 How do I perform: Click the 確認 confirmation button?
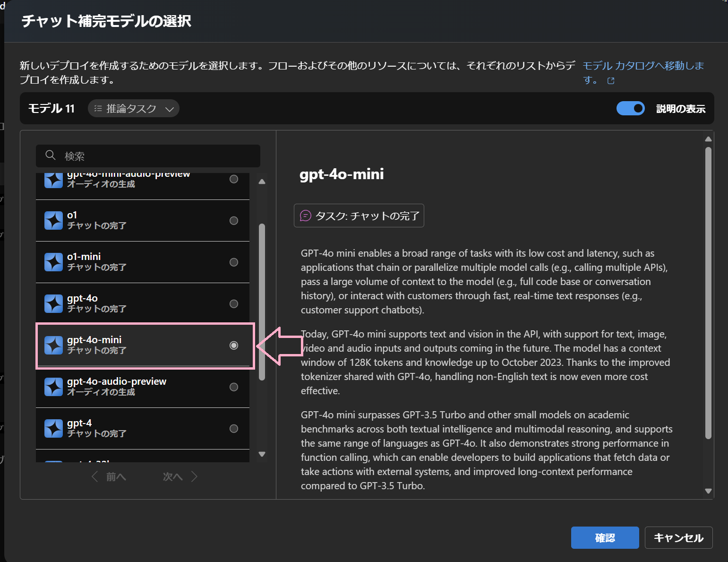click(605, 537)
